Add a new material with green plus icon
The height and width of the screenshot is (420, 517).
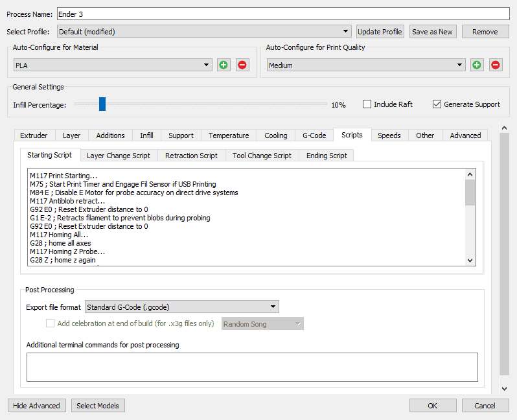point(224,65)
